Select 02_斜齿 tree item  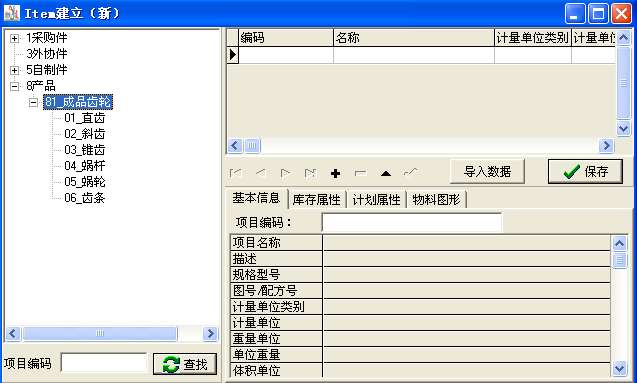click(84, 134)
